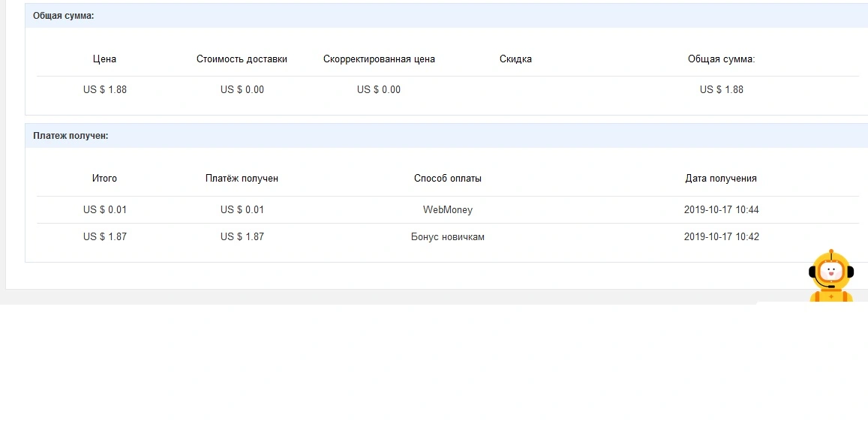The image size is (868, 424).
Task: Click the 'Бонус новичкам' payment method cell
Action: pos(448,237)
